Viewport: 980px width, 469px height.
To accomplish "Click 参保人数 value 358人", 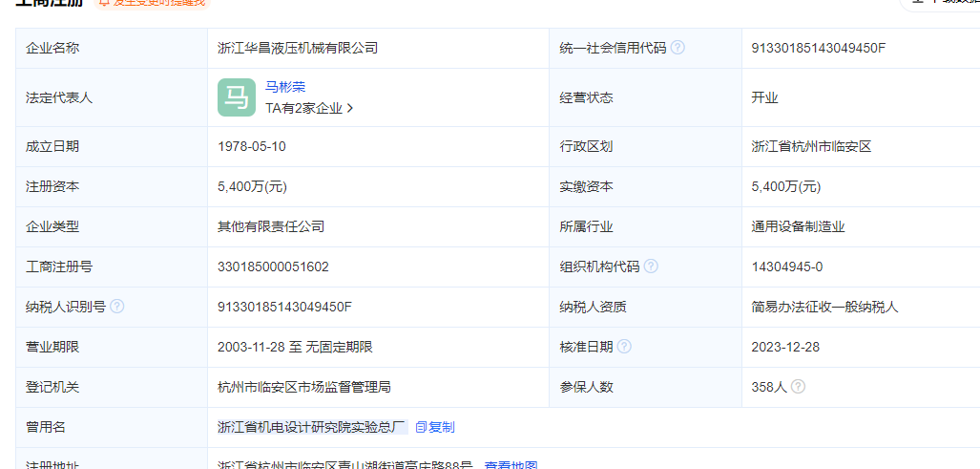I will pyautogui.click(x=769, y=387).
